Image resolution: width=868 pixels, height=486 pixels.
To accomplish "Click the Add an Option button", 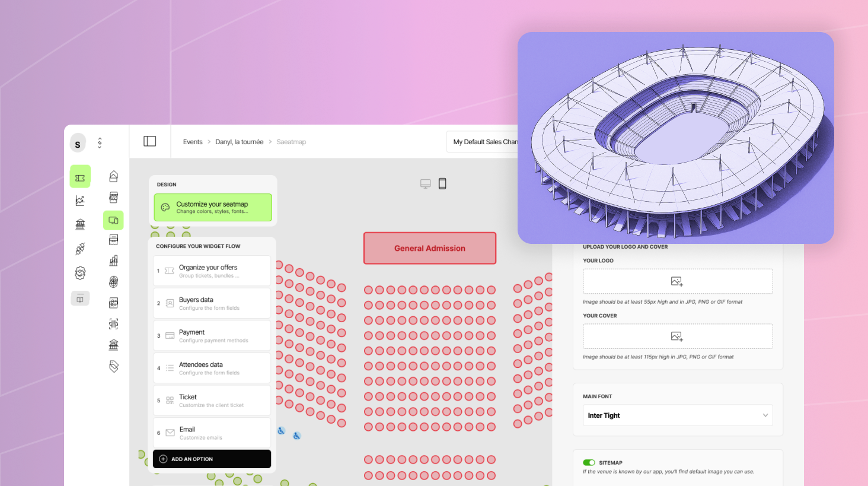I will [212, 459].
